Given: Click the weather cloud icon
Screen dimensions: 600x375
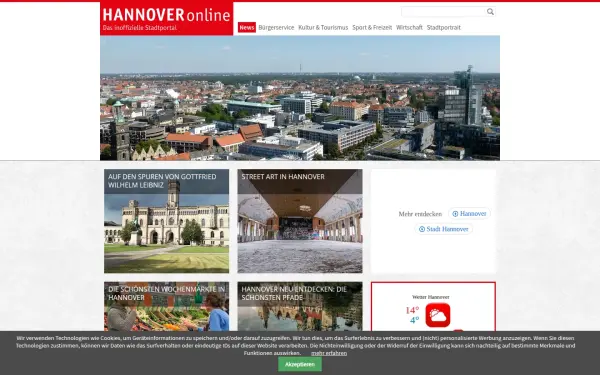Looking at the screenshot, I should [x=438, y=315].
